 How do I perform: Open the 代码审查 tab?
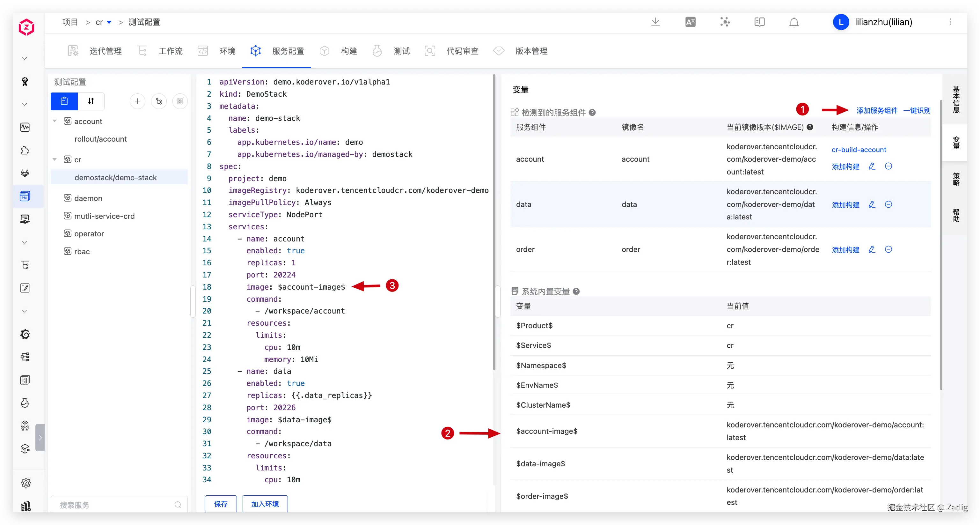451,51
